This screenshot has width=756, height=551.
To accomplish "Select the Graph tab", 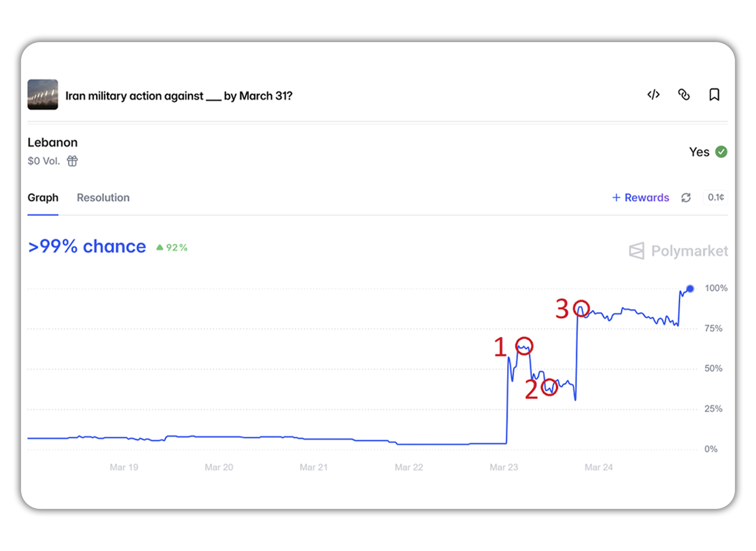I will click(x=43, y=198).
